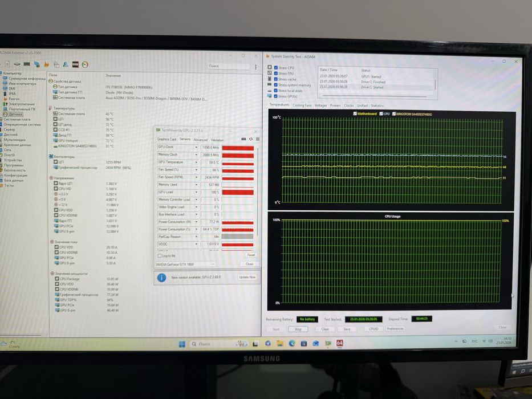Click the Save button in Stability Test
This screenshot has height=399, width=532.
click(x=347, y=329)
